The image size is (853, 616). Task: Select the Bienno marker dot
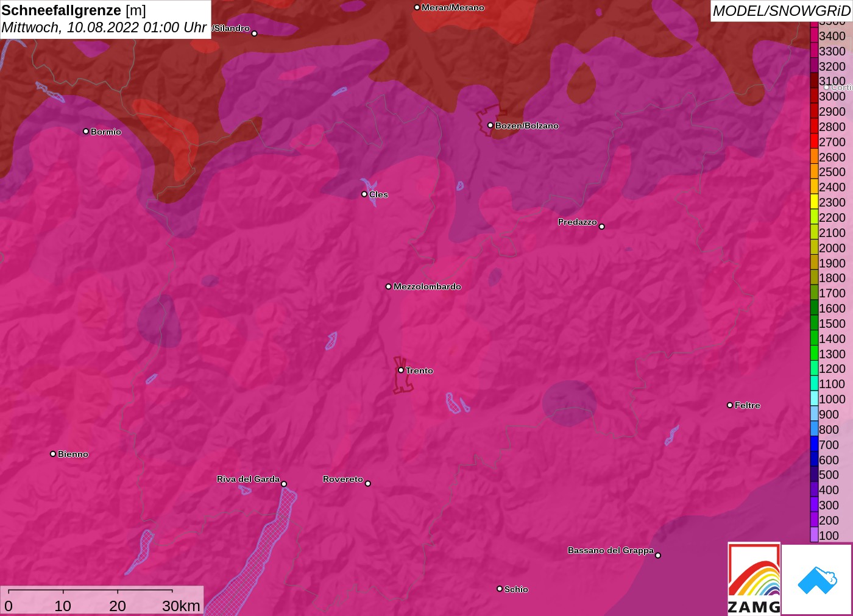pos(53,453)
